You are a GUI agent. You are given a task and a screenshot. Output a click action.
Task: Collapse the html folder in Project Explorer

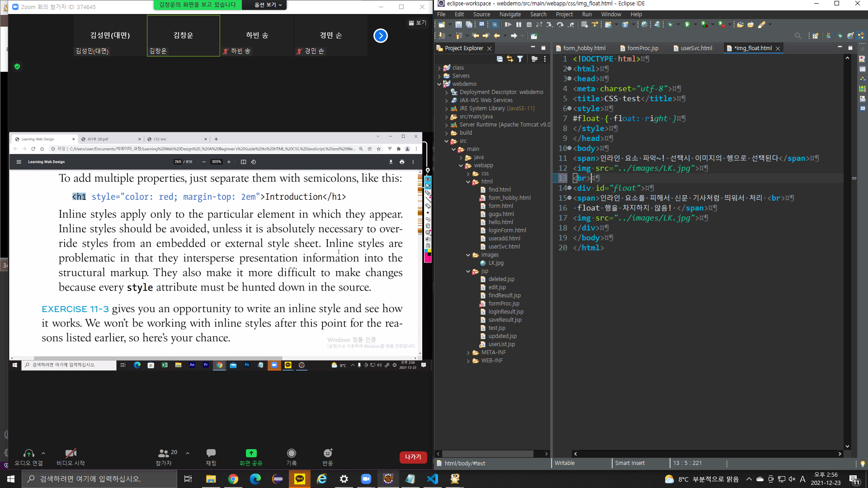pyautogui.click(x=468, y=182)
